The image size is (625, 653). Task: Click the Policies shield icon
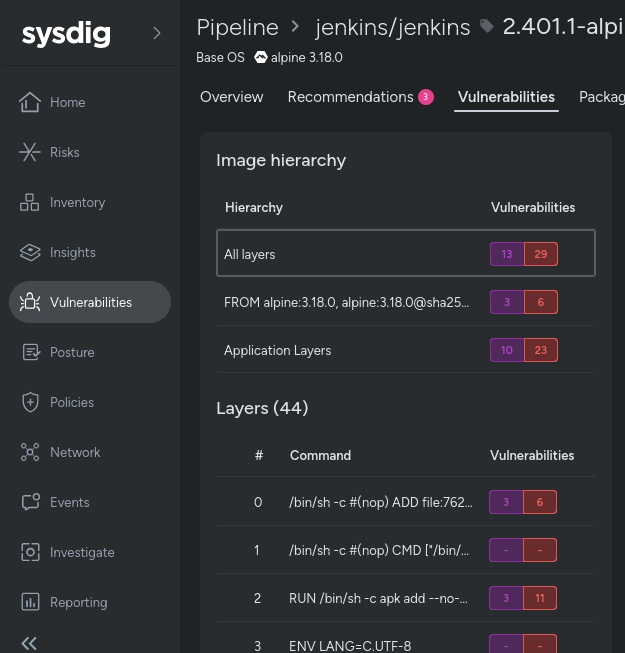coord(30,402)
